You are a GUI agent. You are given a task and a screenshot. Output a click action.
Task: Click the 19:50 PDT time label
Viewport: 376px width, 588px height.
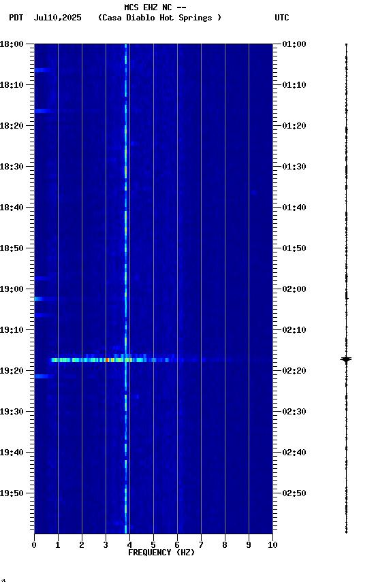(x=12, y=493)
